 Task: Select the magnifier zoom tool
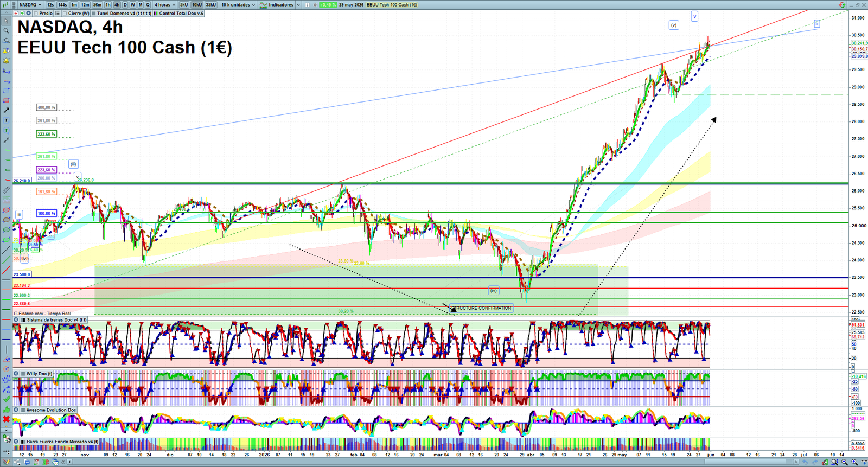(6, 30)
